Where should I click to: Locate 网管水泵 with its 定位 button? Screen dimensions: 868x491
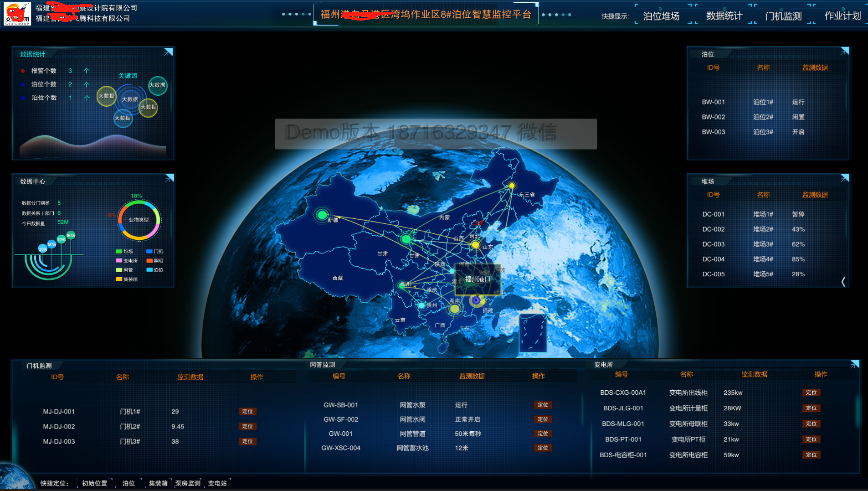[543, 405]
